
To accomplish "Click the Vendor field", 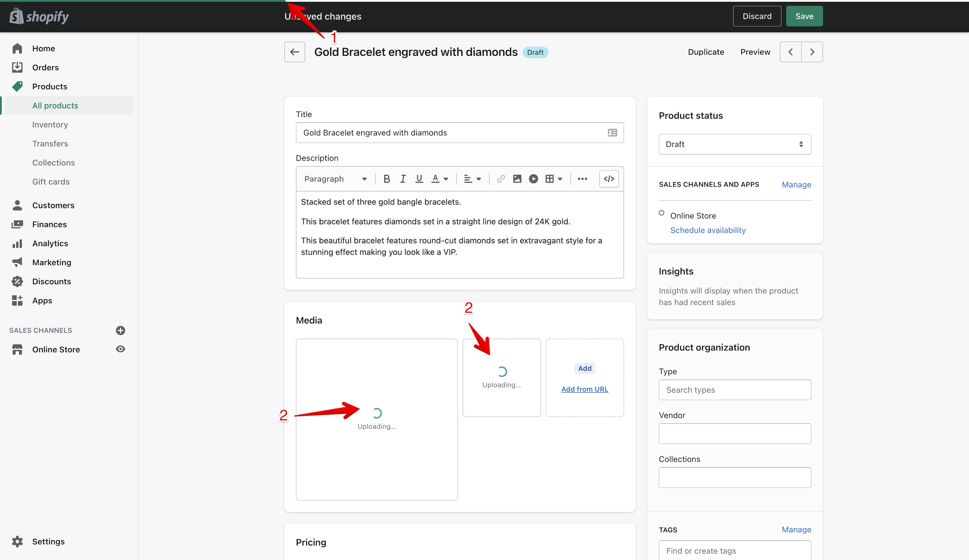I will tap(734, 434).
